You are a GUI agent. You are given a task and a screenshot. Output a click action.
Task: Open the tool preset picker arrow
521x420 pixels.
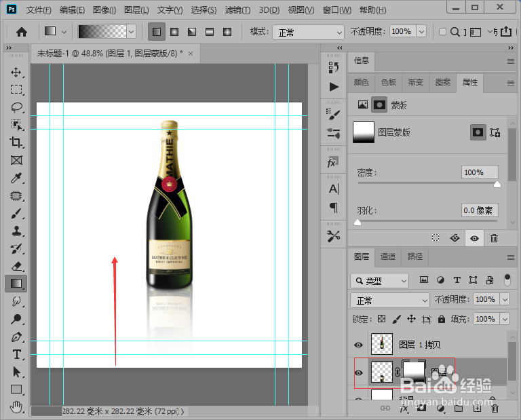[64, 33]
